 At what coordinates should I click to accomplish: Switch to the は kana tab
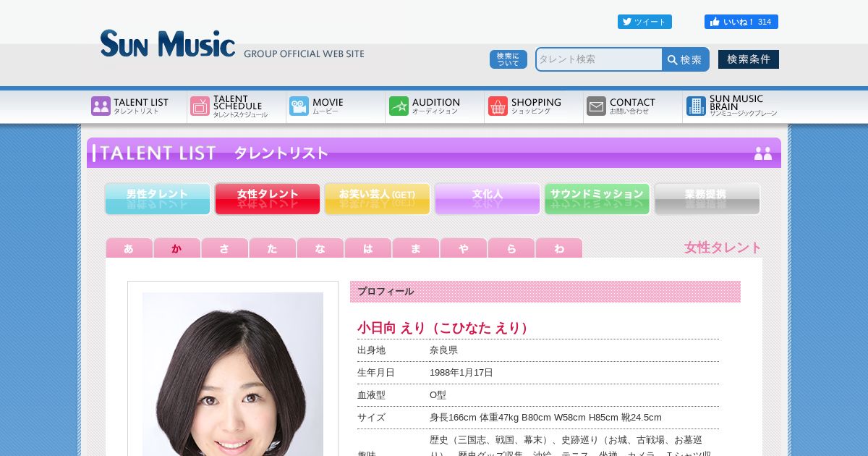point(368,248)
